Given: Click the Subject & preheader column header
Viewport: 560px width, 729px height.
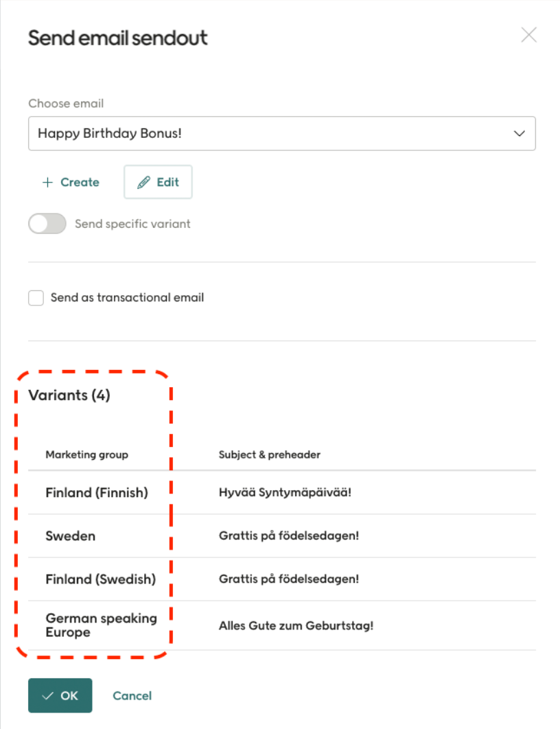Looking at the screenshot, I should [x=268, y=454].
